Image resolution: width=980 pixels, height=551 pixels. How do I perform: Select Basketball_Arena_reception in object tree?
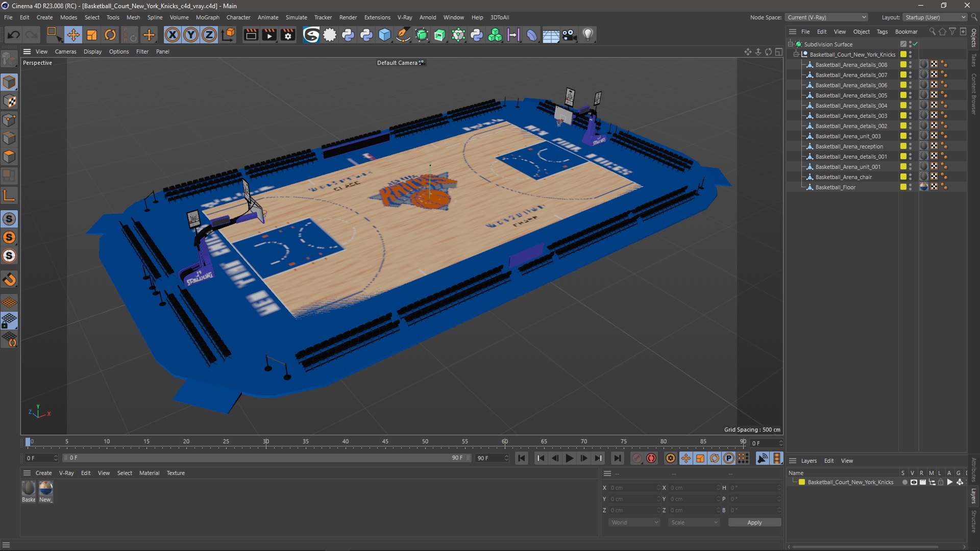(849, 146)
